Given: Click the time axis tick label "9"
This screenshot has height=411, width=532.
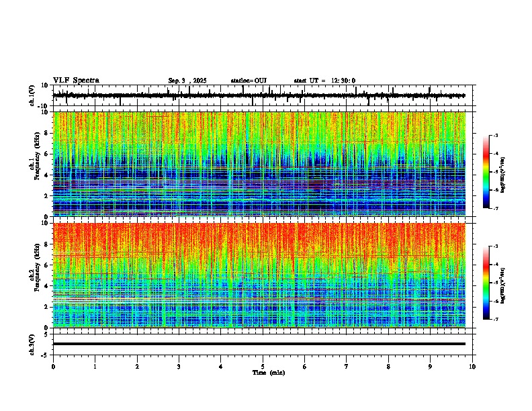Looking at the screenshot, I should coord(430,367).
